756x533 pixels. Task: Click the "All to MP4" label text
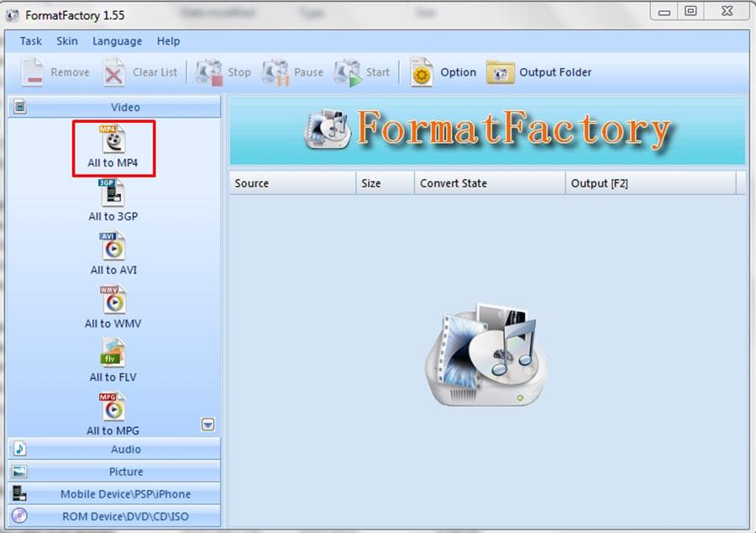pos(113,163)
